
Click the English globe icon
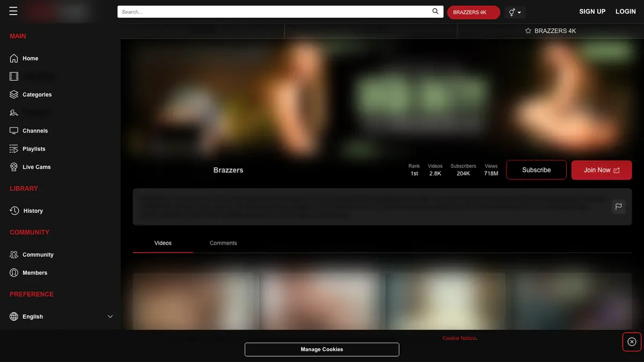(x=14, y=316)
